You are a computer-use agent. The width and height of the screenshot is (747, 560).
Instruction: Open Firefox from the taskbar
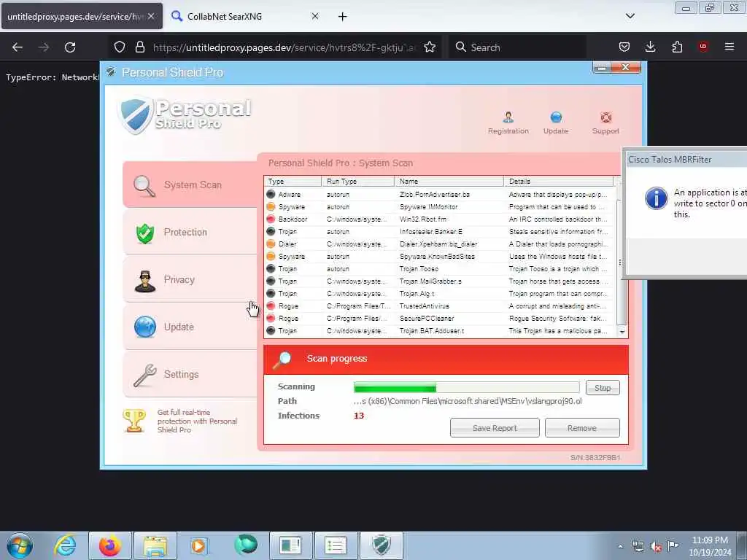coord(109,545)
